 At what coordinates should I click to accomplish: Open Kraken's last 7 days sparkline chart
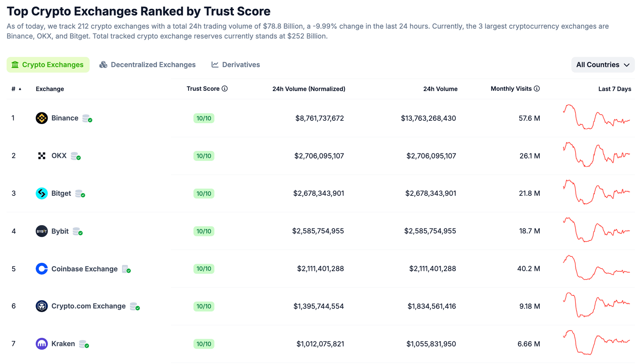[597, 342]
